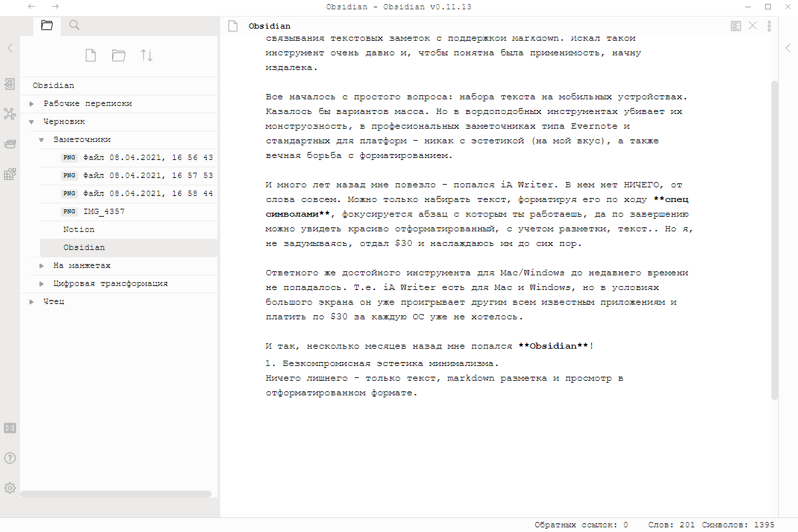Close the Obsidian application window
Image resolution: width=798 pixels, height=532 pixels.
789,7
